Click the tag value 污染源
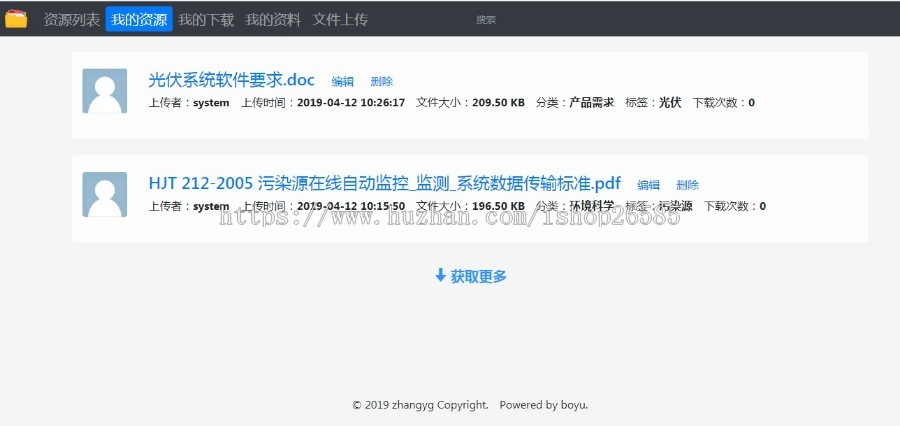 [676, 206]
